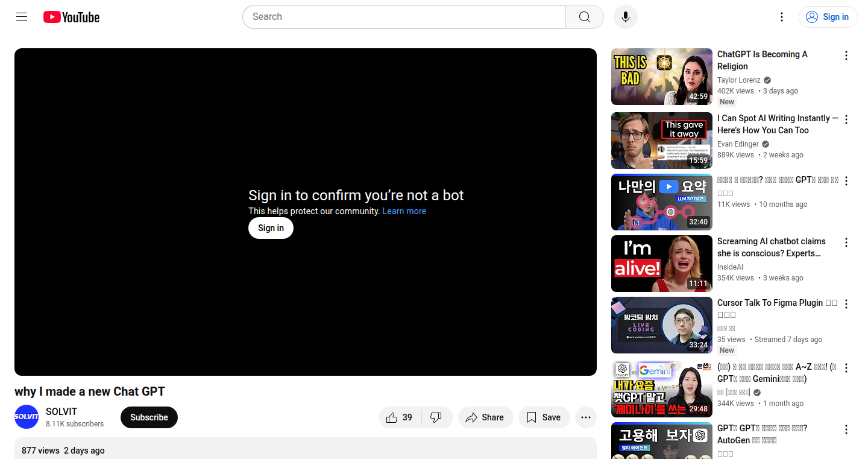Open the hamburger guide menu
The image size is (868, 459).
point(22,17)
